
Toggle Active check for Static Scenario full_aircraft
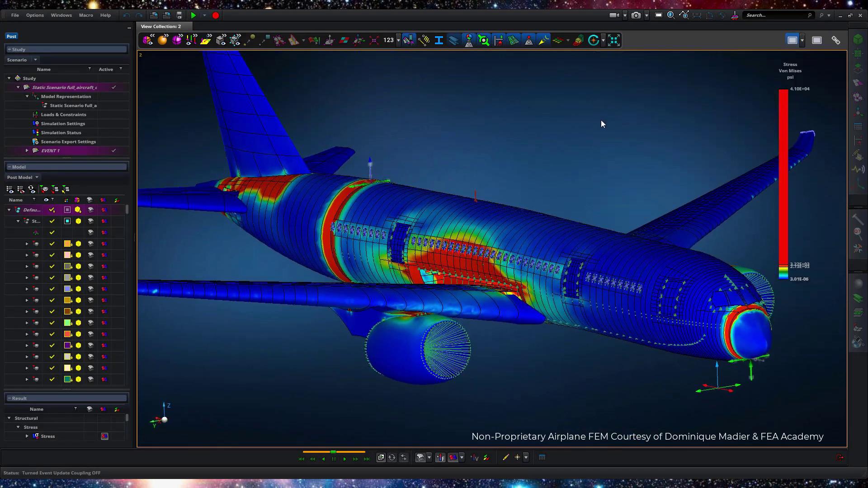point(114,87)
